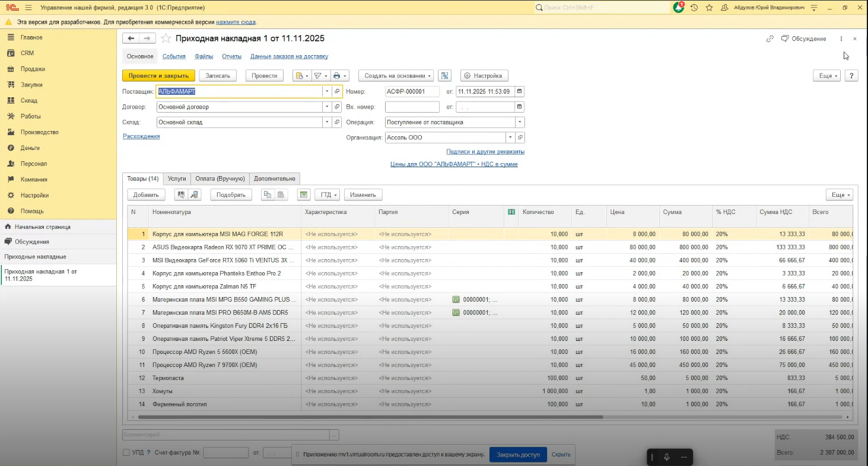Click the print icon in document toolbar
This screenshot has height=466, width=868.
click(x=337, y=76)
